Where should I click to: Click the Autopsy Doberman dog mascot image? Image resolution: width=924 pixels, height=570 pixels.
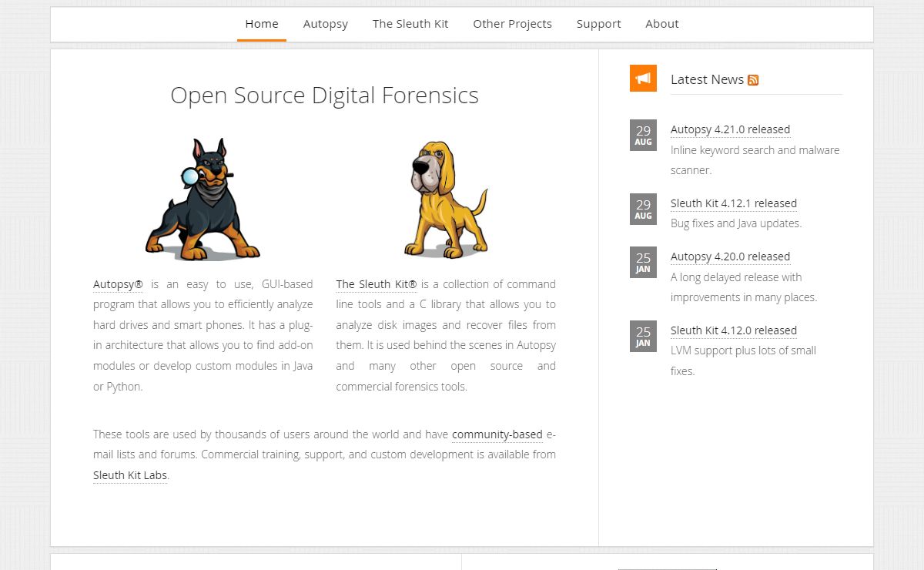tap(203, 199)
